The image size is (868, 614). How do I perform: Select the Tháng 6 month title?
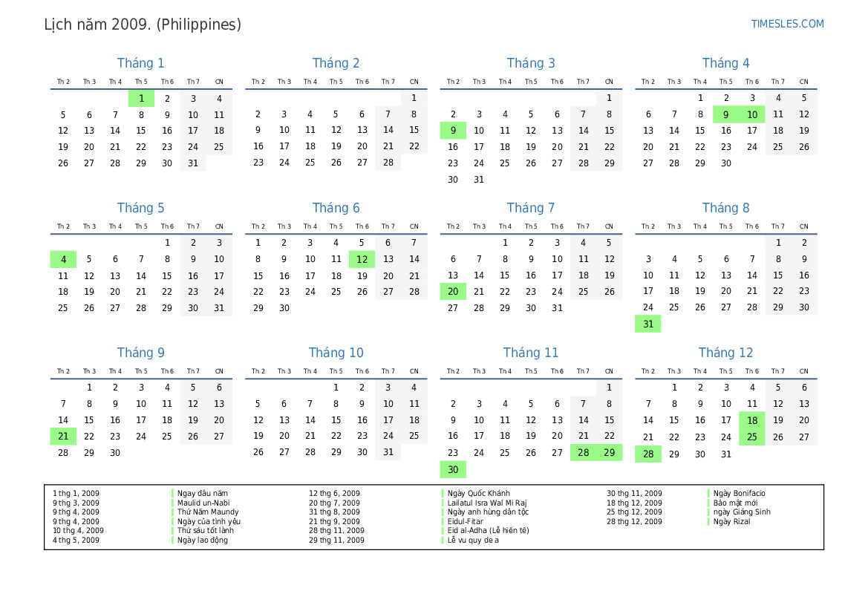click(336, 208)
